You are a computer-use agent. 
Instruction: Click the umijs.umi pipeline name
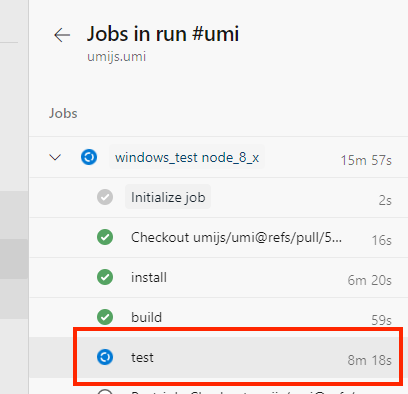tap(117, 57)
